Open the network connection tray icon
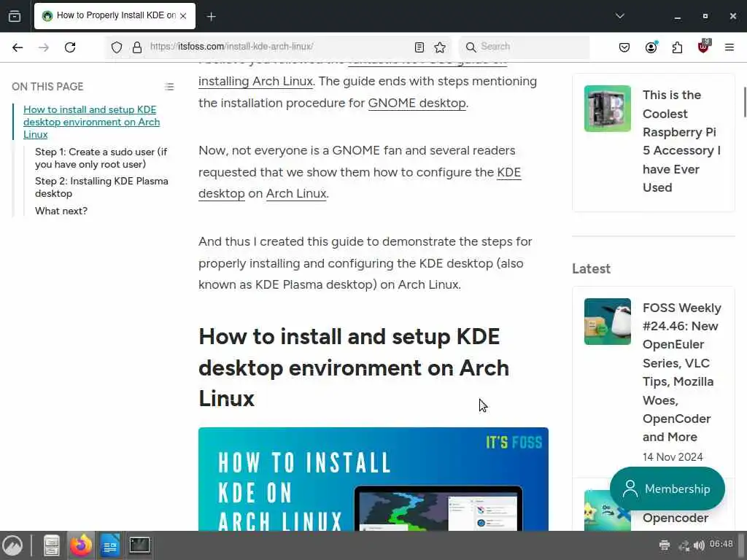Screen dimensions: 747x560 pos(684,545)
